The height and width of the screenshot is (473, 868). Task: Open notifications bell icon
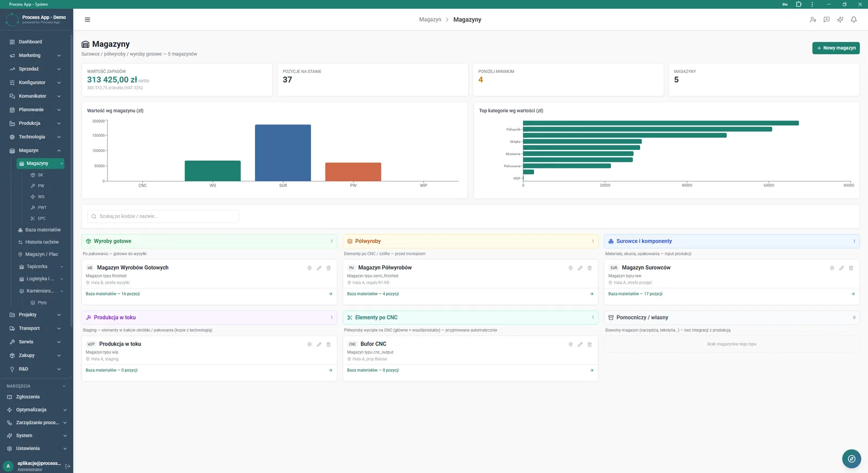point(853,20)
